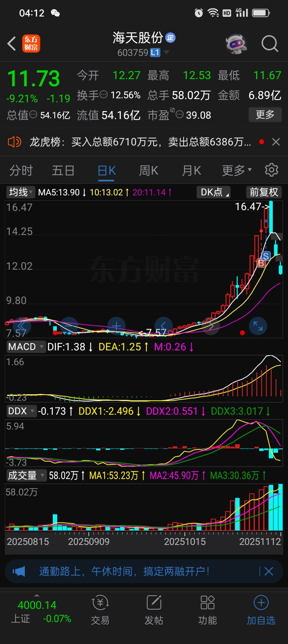The width and height of the screenshot is (288, 644).
Task: Switch to 周K chart tab
Action: tap(149, 171)
